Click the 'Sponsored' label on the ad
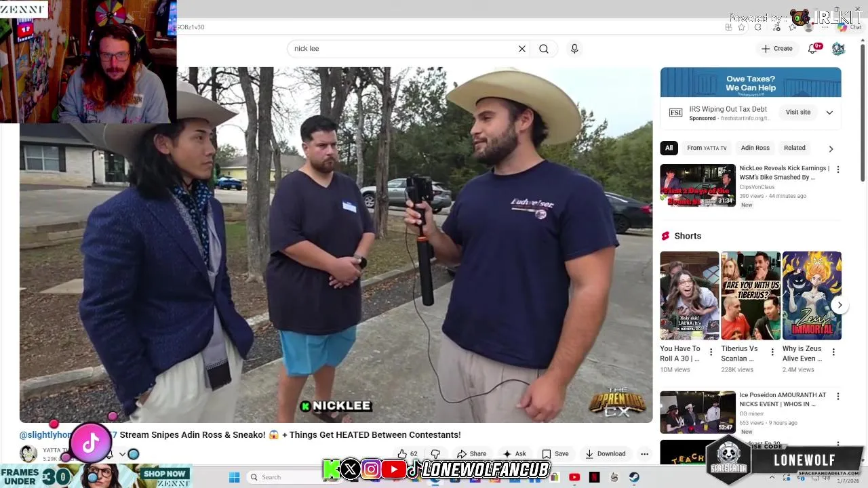 703,118
